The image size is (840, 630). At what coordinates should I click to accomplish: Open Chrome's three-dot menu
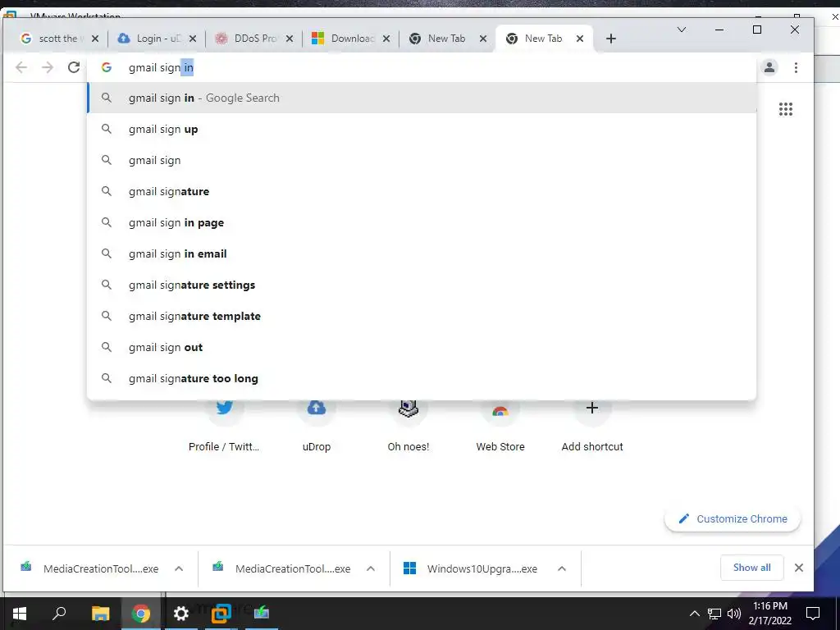click(x=796, y=67)
